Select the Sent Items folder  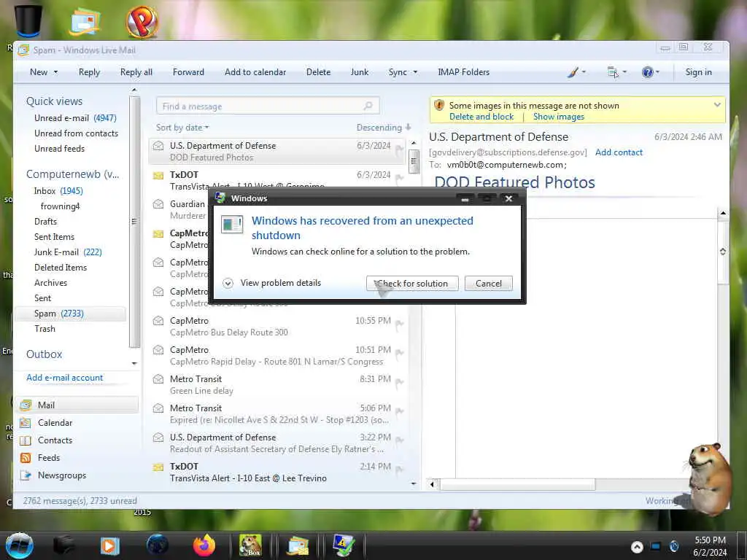(x=54, y=237)
